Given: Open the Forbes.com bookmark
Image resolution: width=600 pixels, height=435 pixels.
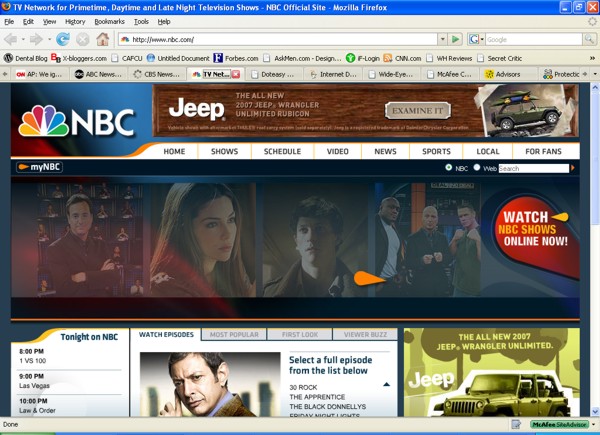Looking at the screenshot, I should [x=236, y=58].
